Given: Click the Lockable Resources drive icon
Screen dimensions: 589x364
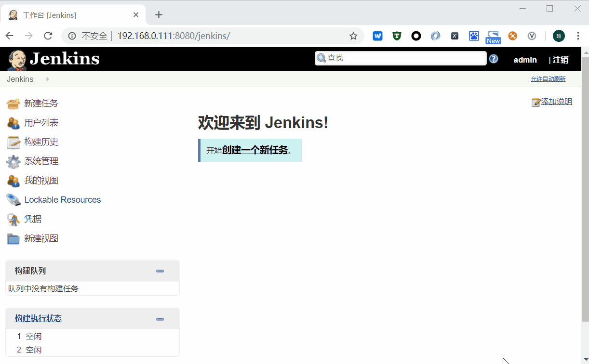Looking at the screenshot, I should (x=13, y=200).
